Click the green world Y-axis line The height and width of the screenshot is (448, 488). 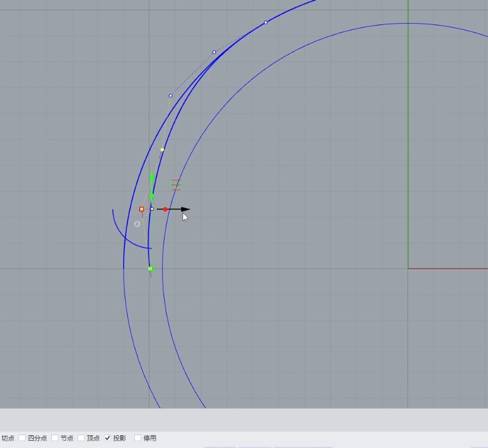click(408, 122)
